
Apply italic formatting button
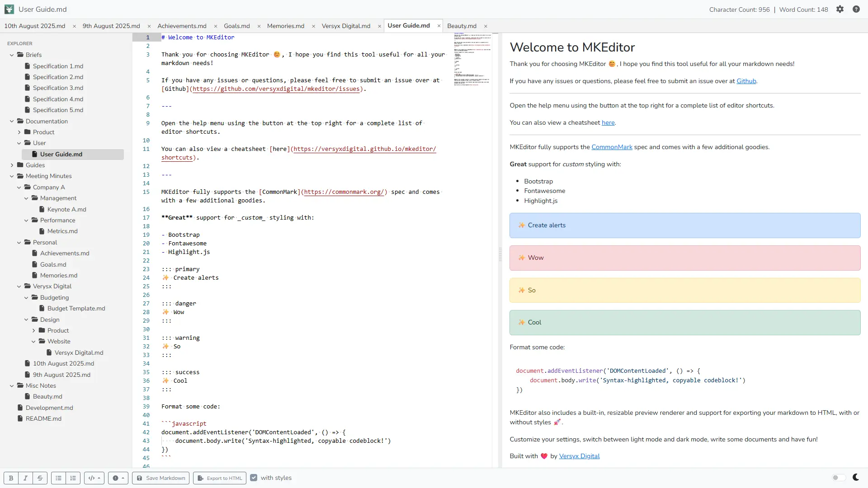point(25,478)
